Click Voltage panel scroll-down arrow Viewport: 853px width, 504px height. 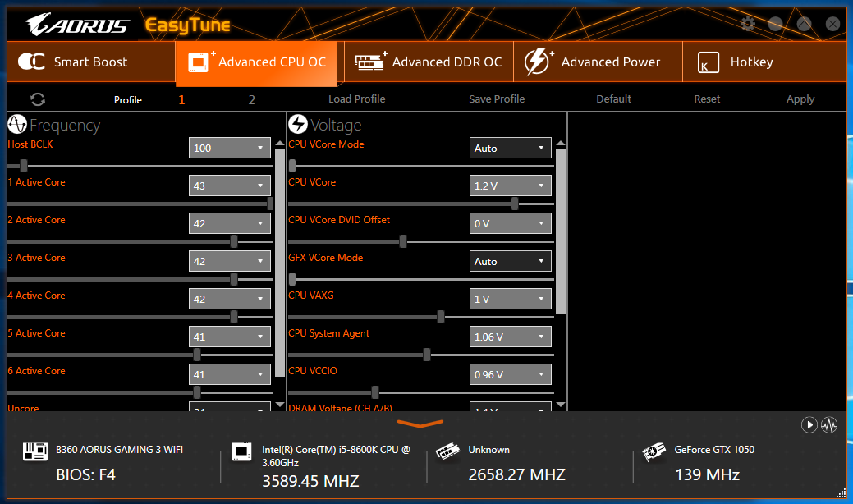pyautogui.click(x=561, y=405)
